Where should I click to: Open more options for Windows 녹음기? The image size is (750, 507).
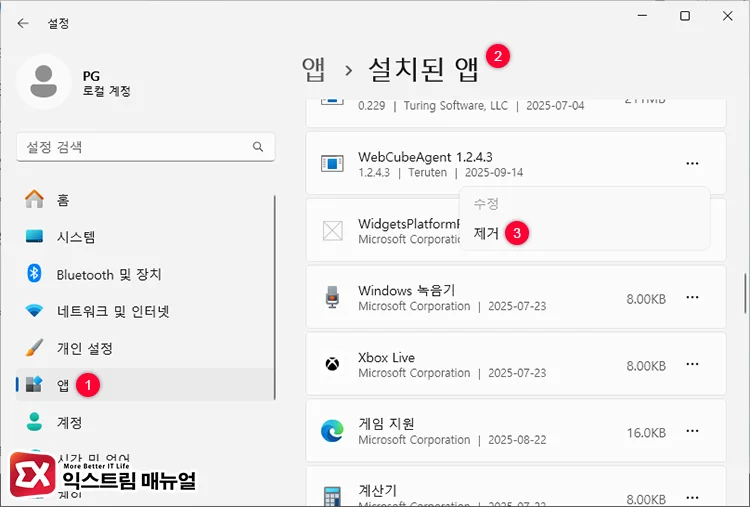(692, 298)
